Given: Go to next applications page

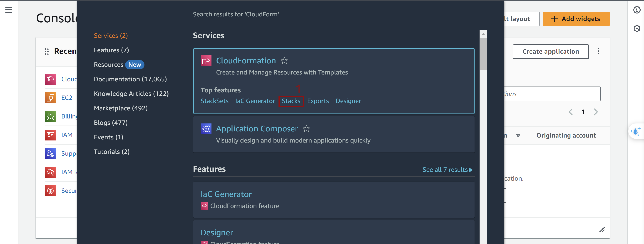Looking at the screenshot, I should click(596, 112).
